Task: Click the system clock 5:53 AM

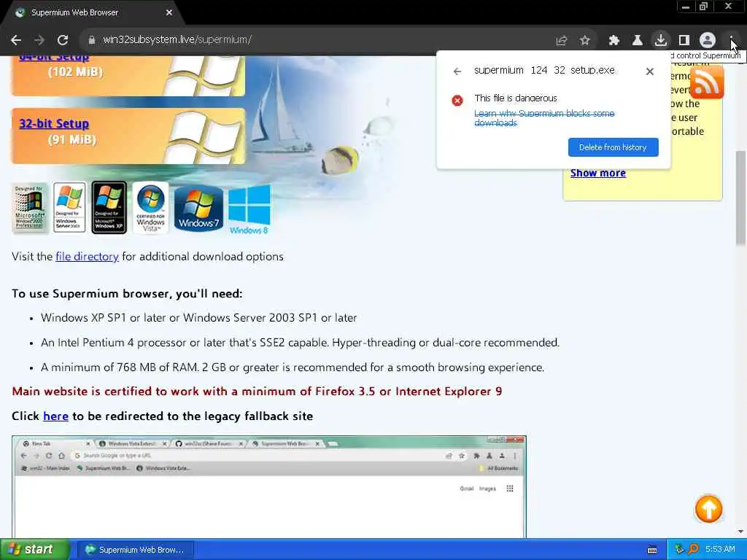Action: (720, 550)
